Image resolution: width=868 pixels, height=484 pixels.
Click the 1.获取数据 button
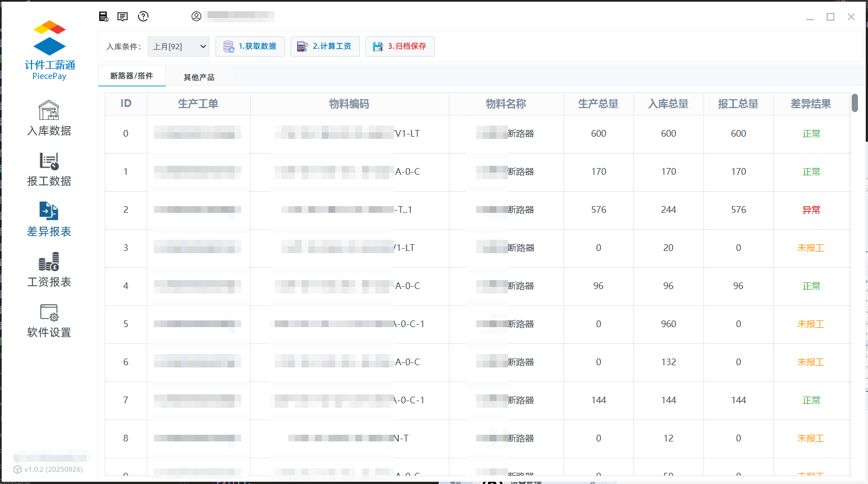(x=250, y=46)
